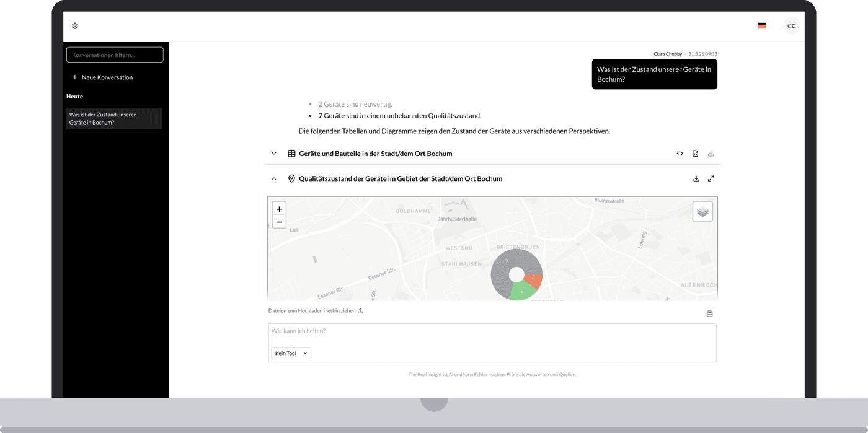The height and width of the screenshot is (433, 868).
Task: Open conversation 'Was ist der Zustand unserer Geräte'
Action: click(x=114, y=118)
